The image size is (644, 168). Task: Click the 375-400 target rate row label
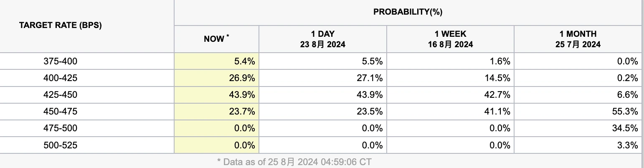61,61
